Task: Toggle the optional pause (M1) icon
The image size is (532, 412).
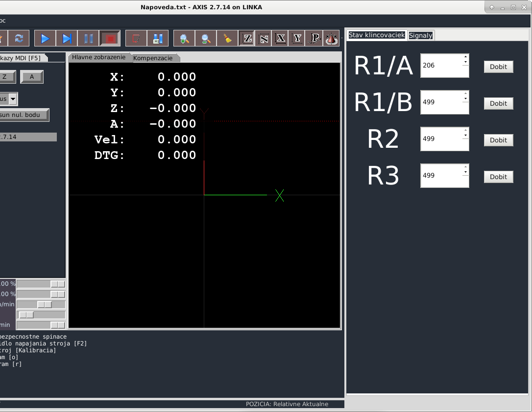Action: (x=158, y=38)
